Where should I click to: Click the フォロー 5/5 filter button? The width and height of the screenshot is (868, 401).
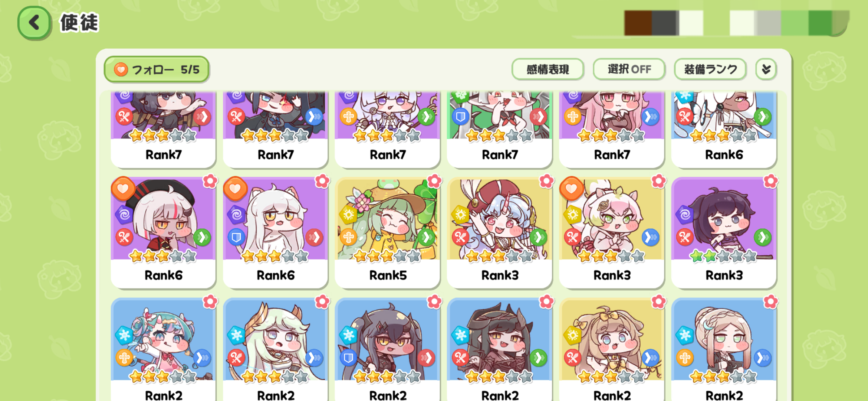157,69
